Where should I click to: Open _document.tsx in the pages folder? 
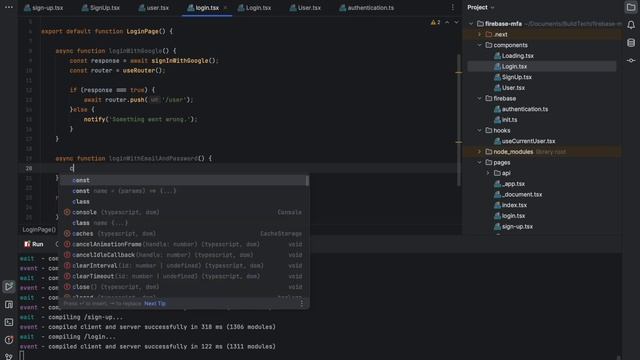[522, 195]
